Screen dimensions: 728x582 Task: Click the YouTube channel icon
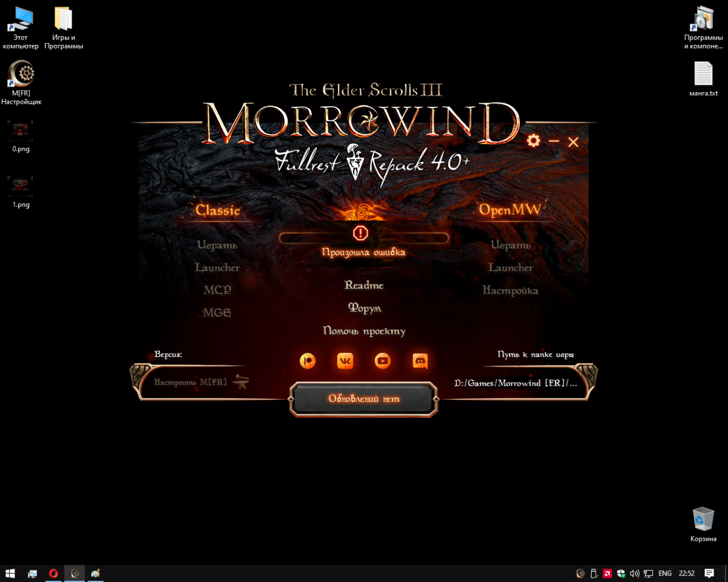point(383,361)
